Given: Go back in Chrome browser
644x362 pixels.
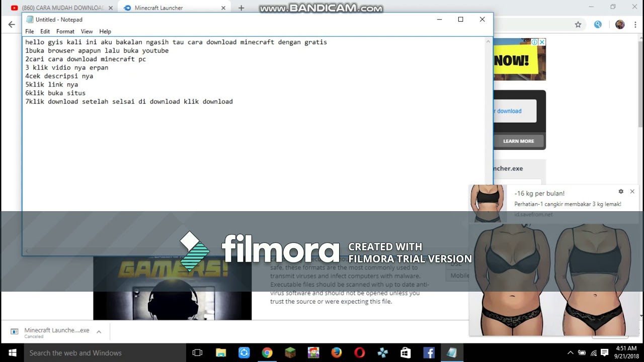Looking at the screenshot, I should point(12,24).
